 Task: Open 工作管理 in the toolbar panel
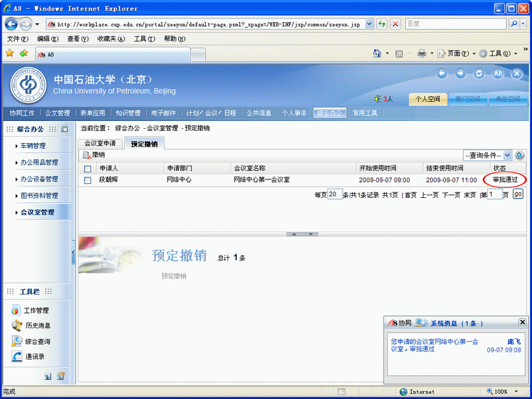click(x=36, y=310)
